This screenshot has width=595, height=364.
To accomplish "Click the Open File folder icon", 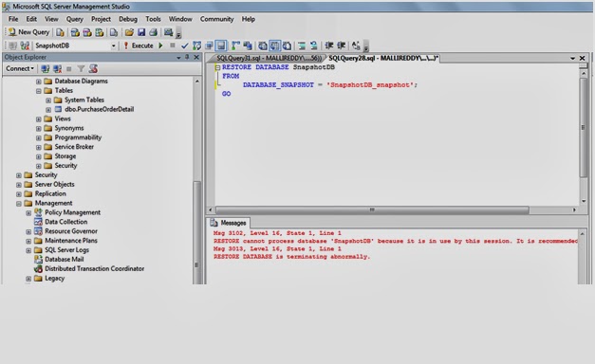I will [129, 32].
